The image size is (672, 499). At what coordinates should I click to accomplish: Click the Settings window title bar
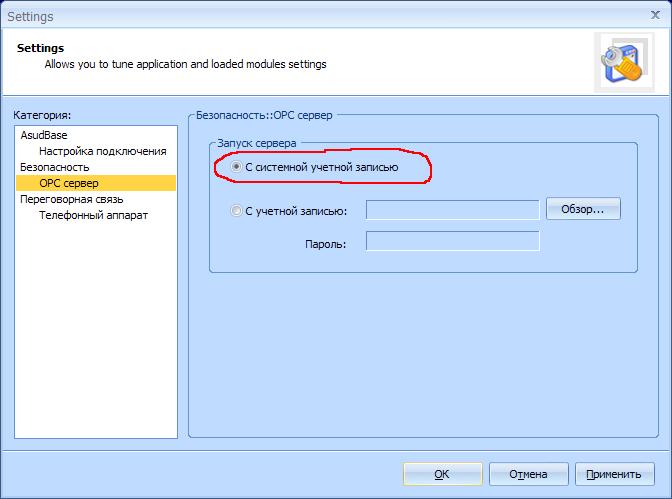[300, 16]
